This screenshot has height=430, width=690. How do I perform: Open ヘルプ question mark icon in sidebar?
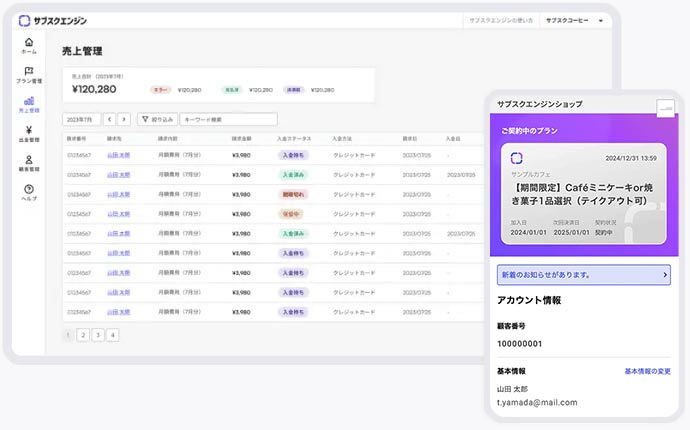point(29,189)
